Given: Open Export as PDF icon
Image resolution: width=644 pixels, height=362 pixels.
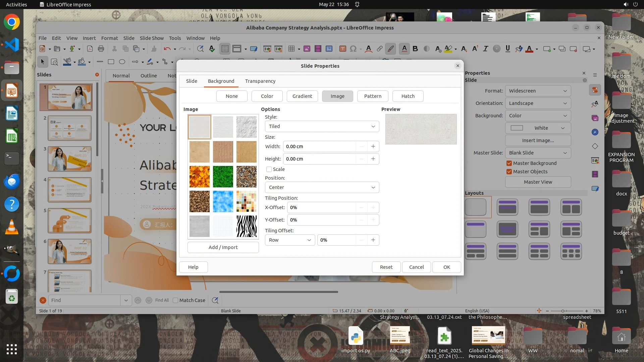Looking at the screenshot, I should click(x=90, y=49).
